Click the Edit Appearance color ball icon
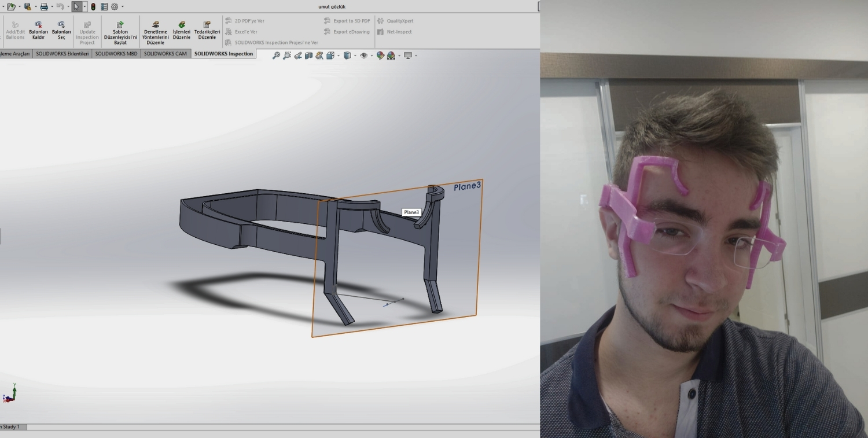The height and width of the screenshot is (438, 868). coord(380,56)
